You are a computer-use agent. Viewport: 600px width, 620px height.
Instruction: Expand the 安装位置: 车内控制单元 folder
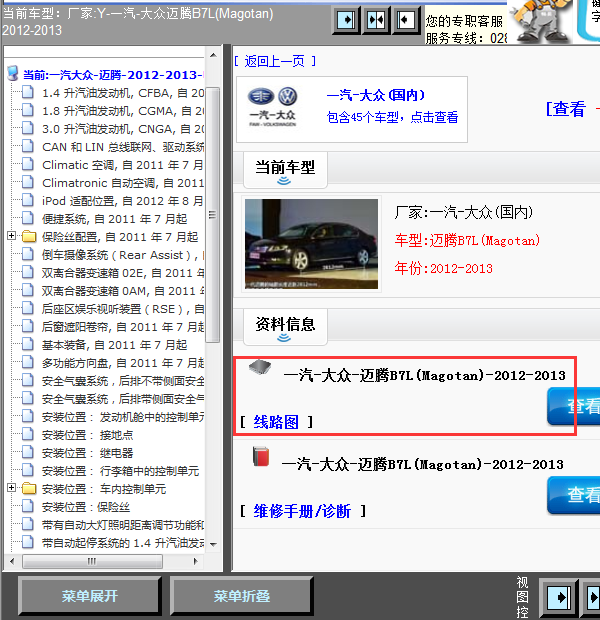(11, 488)
